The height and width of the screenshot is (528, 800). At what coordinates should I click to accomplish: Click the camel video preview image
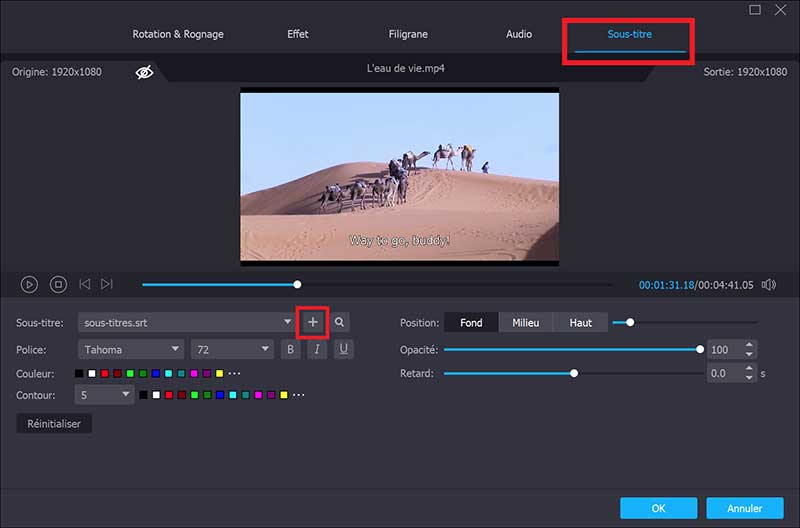pos(399,177)
